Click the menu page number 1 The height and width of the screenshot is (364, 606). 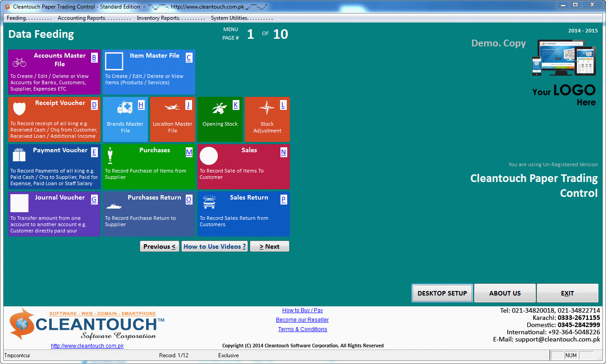tap(251, 34)
